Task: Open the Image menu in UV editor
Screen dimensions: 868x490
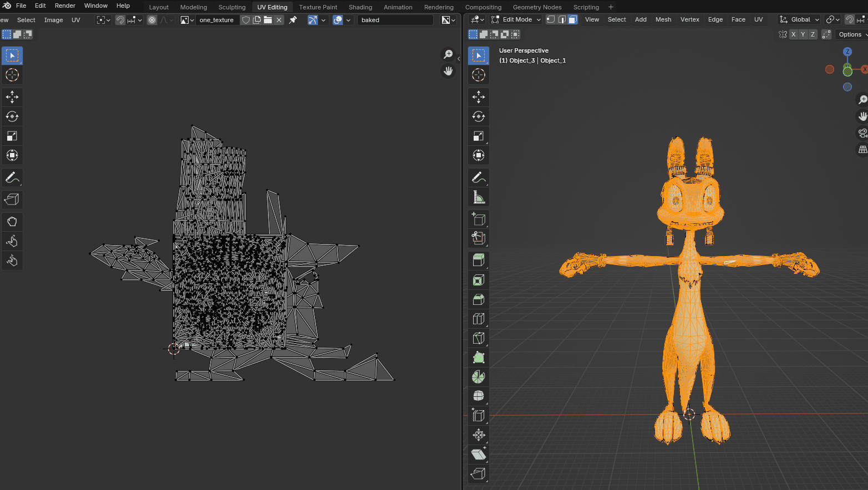Action: click(53, 20)
